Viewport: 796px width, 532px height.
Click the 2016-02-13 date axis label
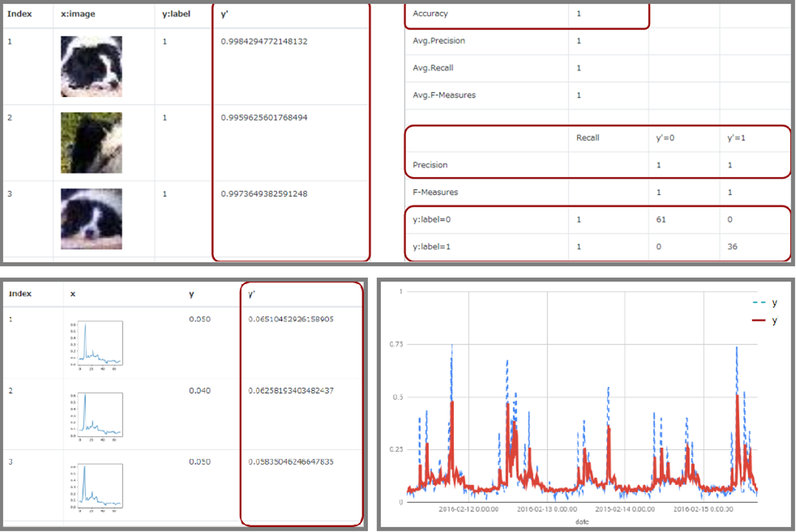point(547,509)
